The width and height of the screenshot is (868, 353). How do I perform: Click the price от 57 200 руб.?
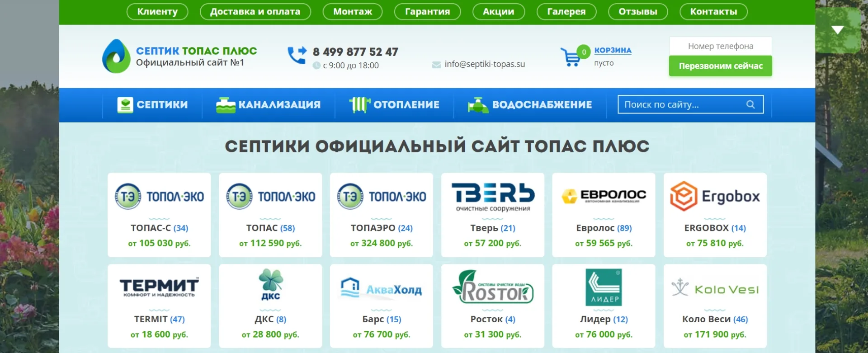(493, 243)
